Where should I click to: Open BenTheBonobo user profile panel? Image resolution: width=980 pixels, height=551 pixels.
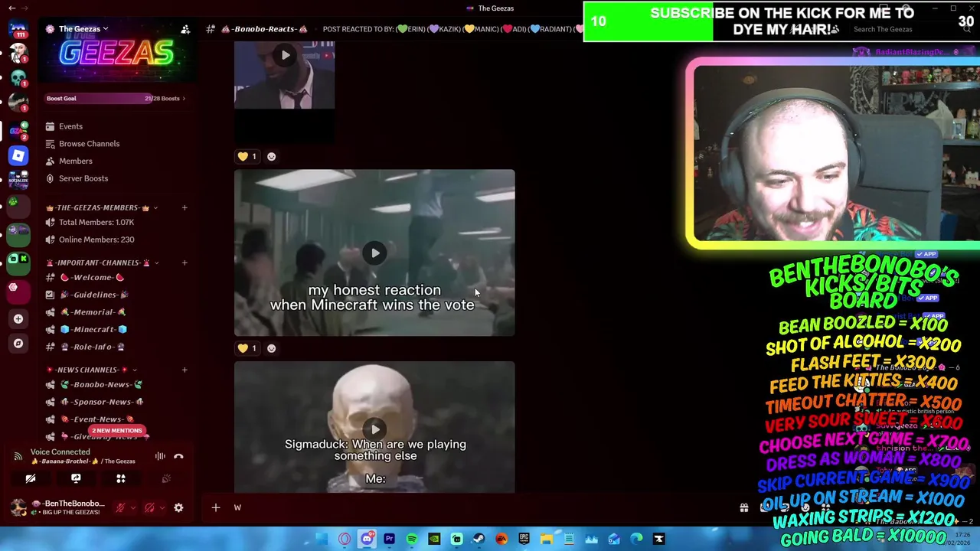58,507
